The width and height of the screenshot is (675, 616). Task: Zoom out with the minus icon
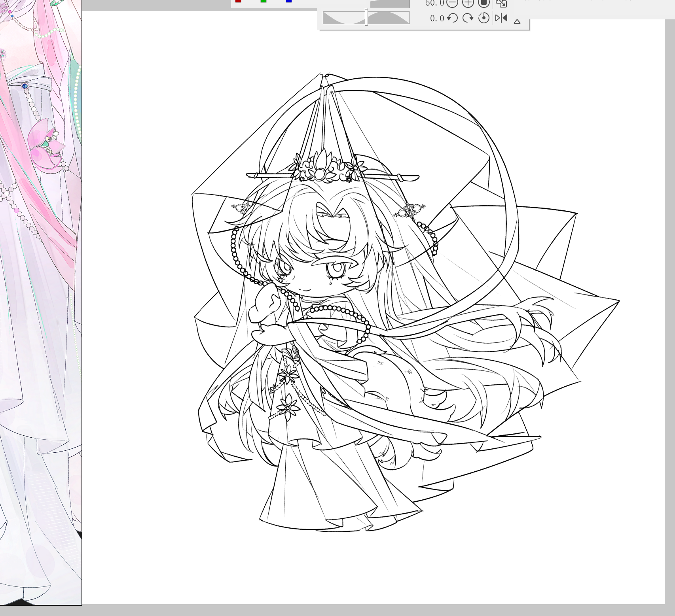tap(452, 3)
